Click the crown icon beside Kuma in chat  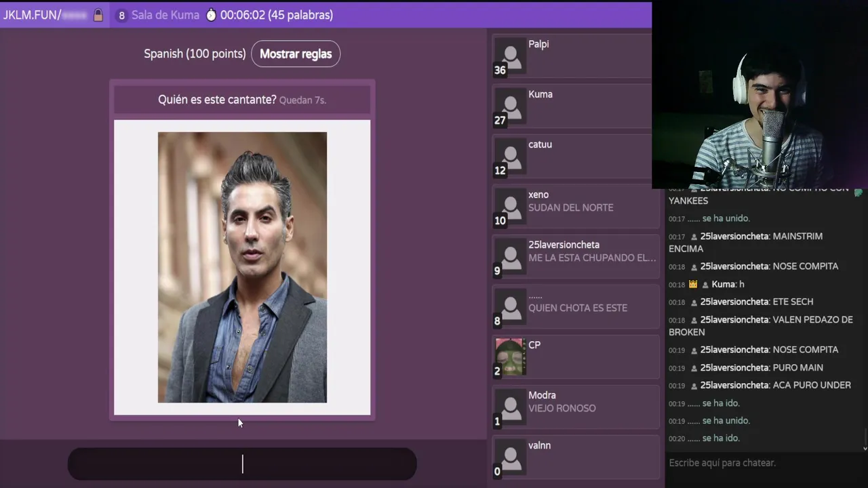(x=693, y=284)
